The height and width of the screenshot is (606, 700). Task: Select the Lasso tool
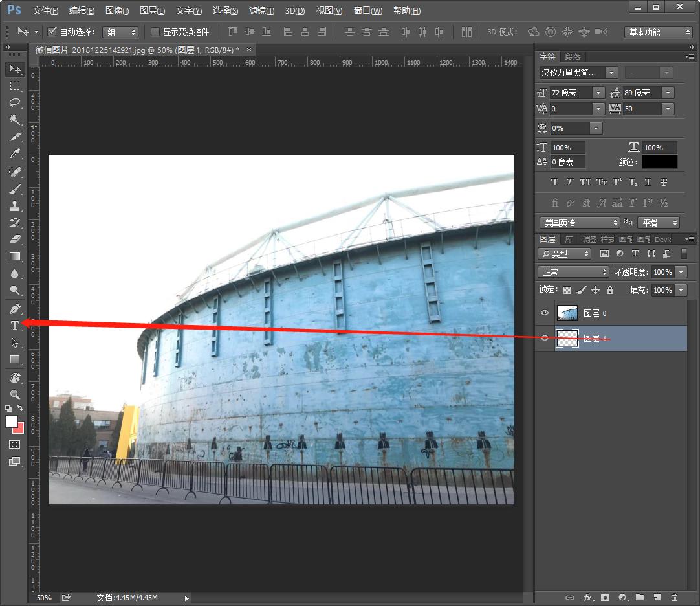(15, 103)
